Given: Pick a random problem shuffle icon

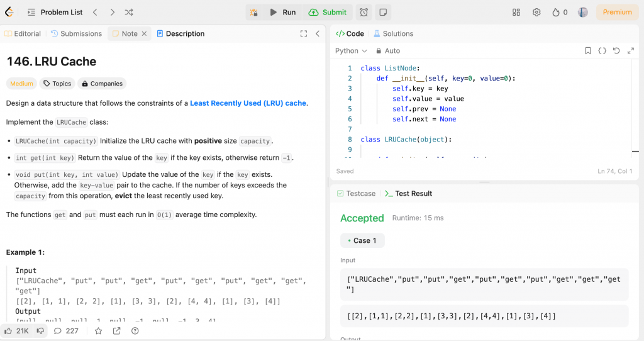Looking at the screenshot, I should 129,13.
